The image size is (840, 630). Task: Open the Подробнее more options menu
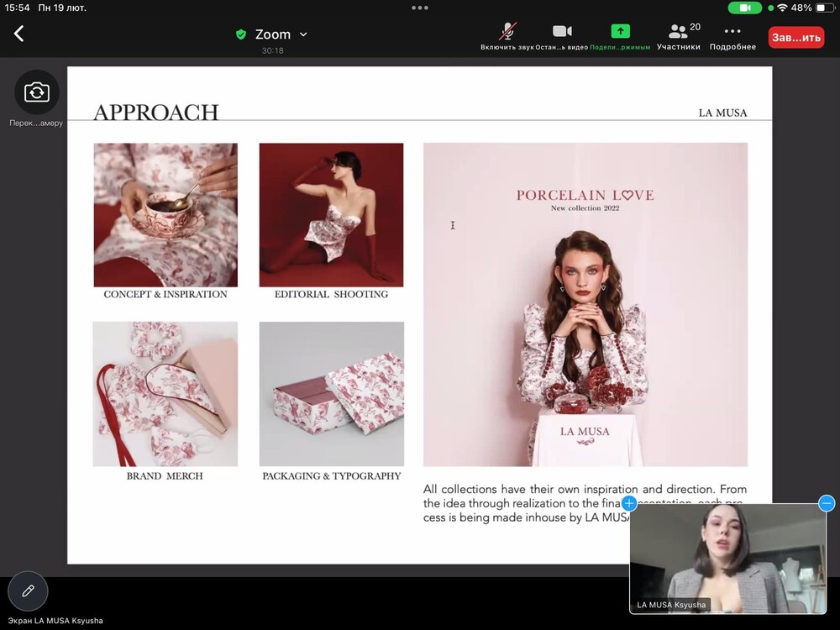pyautogui.click(x=732, y=36)
